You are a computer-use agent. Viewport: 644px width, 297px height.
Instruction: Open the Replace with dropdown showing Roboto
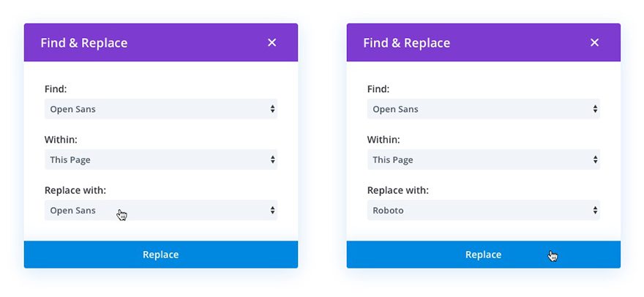(x=483, y=211)
